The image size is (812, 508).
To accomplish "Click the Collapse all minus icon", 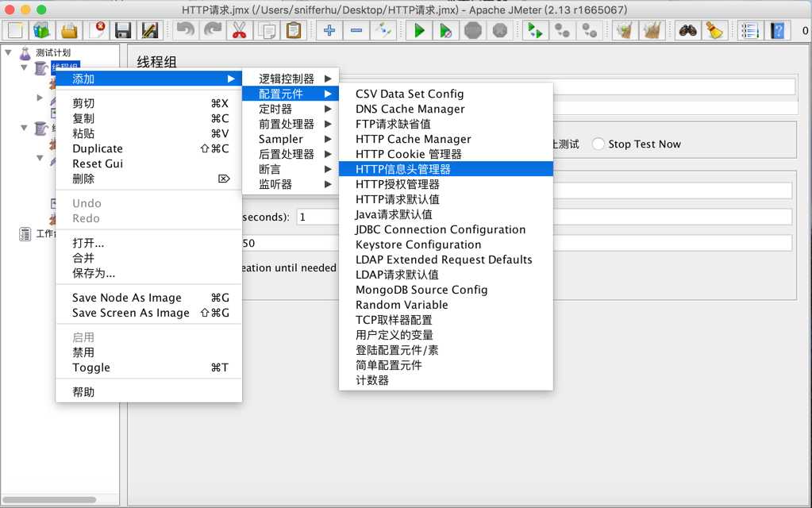I will pyautogui.click(x=356, y=30).
